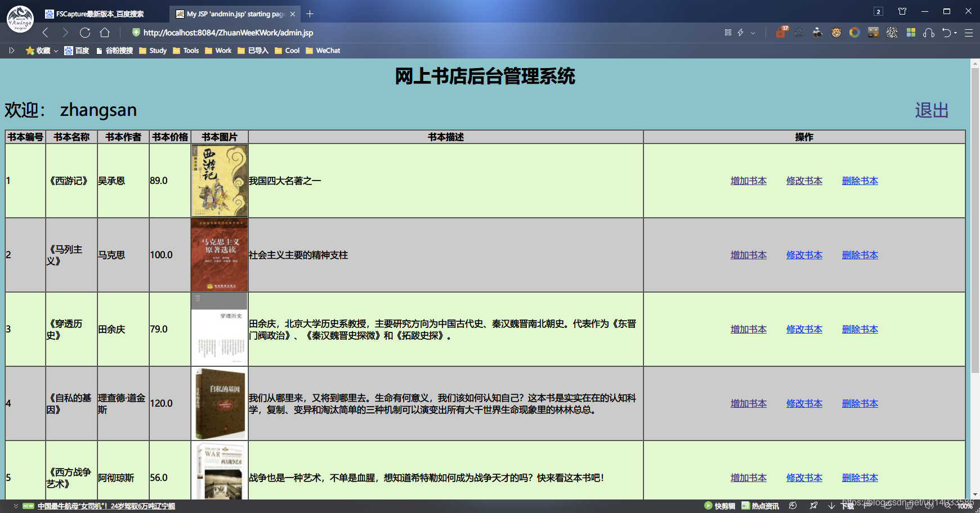
Task: Click the red 马克思主义原著选读 cover image
Action: [220, 255]
